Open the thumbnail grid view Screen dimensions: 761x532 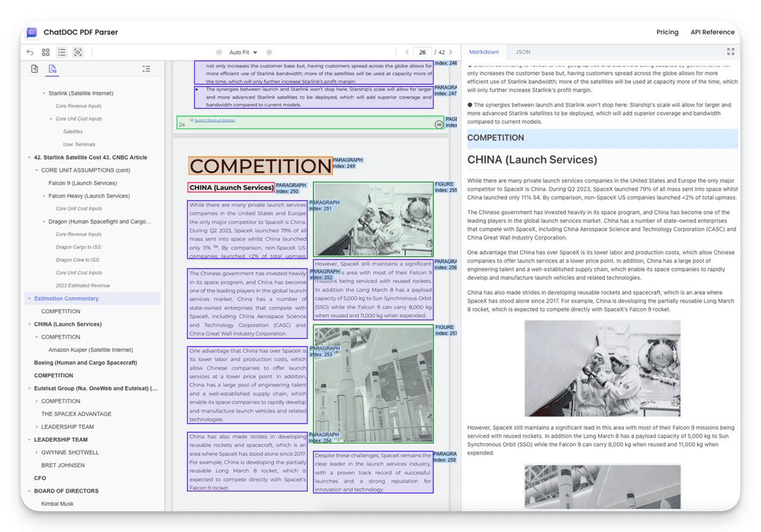click(x=46, y=52)
